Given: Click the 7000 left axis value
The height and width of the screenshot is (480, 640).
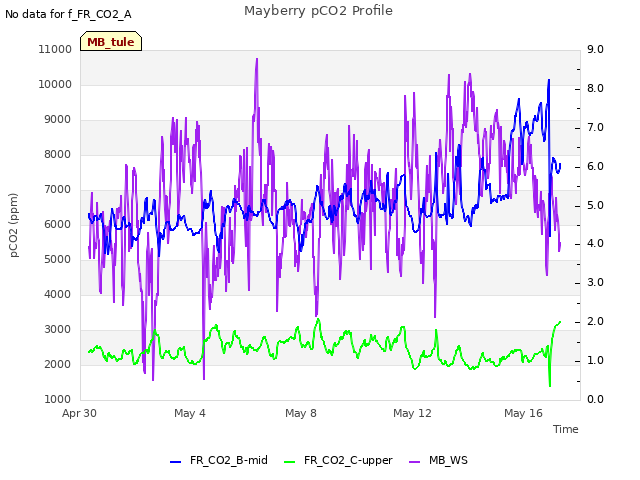Looking at the screenshot, I should click(x=58, y=189).
